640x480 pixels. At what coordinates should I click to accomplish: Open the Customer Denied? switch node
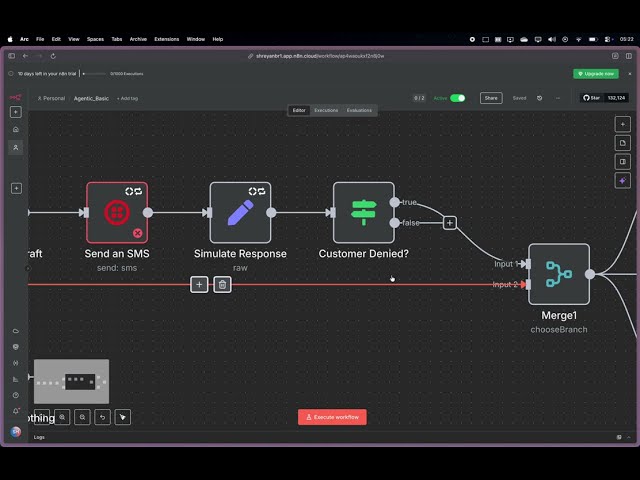coord(363,212)
